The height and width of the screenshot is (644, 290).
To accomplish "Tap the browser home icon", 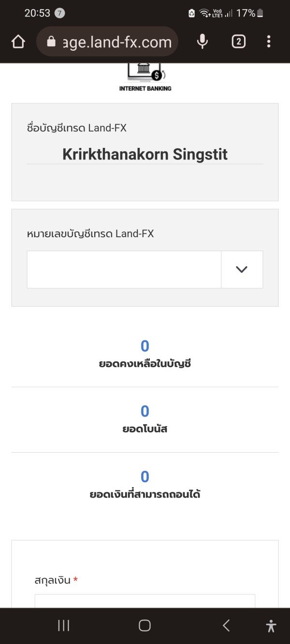I will point(18,42).
